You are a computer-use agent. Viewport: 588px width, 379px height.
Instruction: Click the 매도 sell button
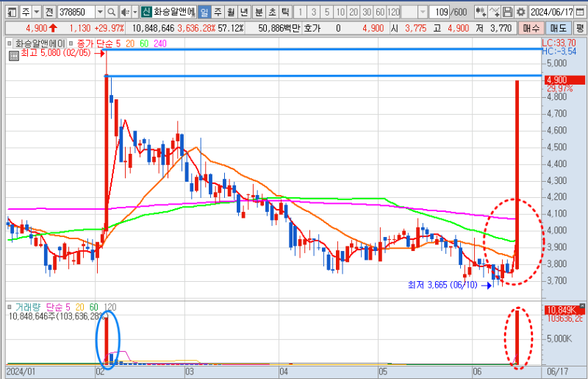[559, 28]
